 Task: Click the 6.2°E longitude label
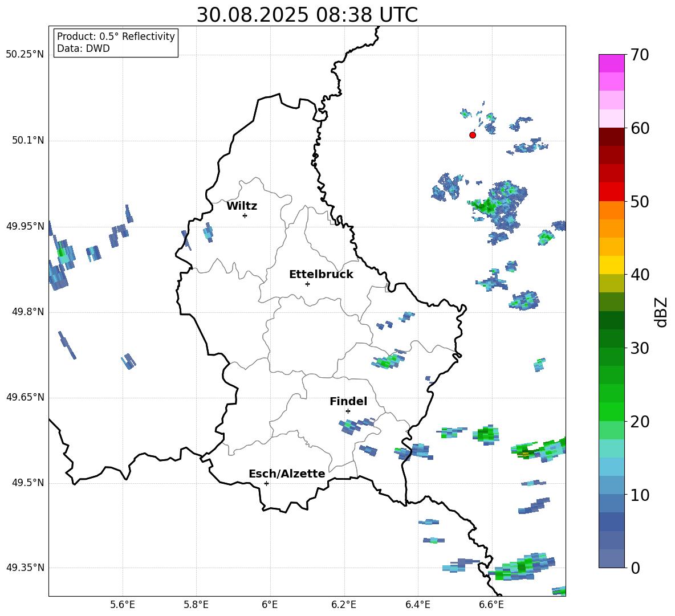pos(344,605)
